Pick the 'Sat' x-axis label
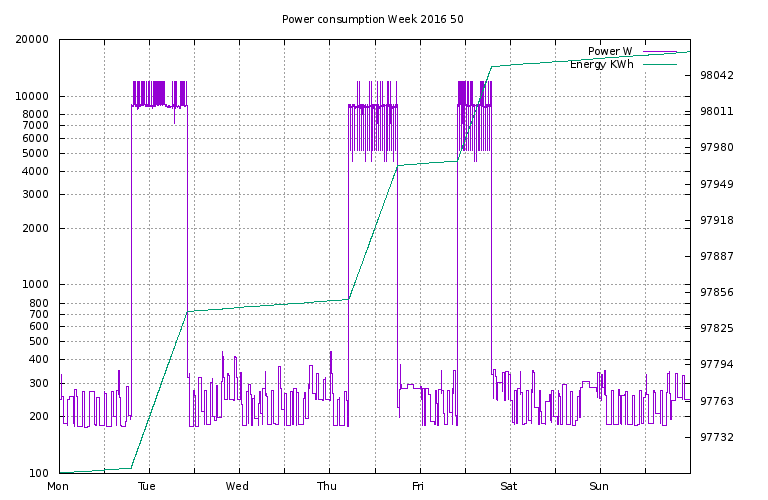Screen dimensions: 768x500 pos(508,487)
